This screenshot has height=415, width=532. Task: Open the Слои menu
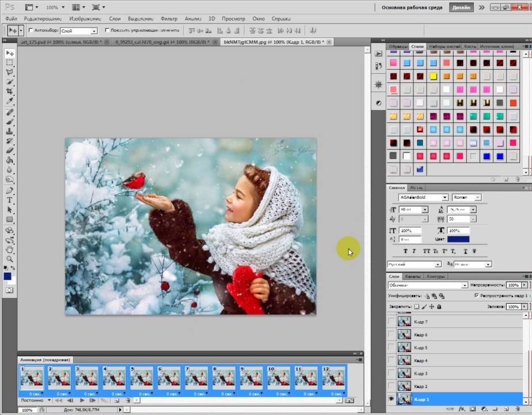(115, 18)
